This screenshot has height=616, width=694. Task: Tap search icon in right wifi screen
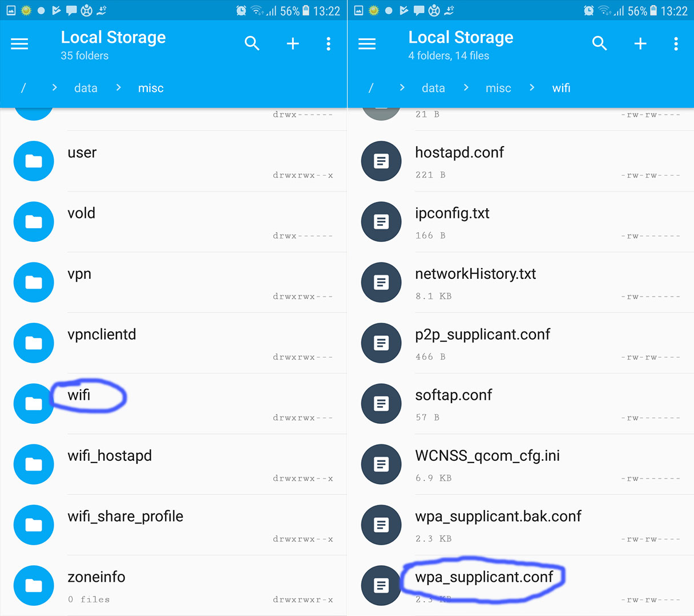[x=599, y=43]
